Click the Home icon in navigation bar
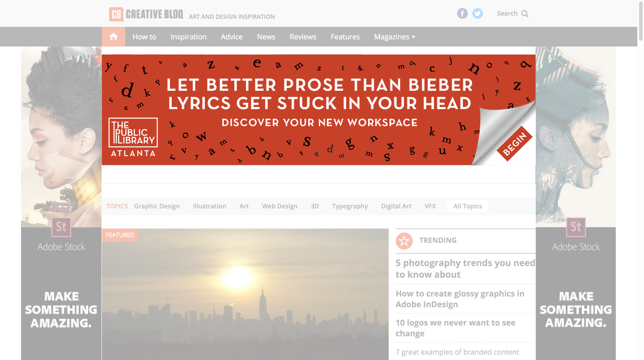This screenshot has width=644, height=360. [114, 37]
